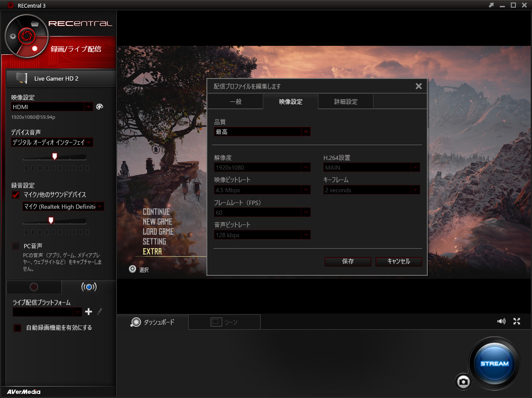Image resolution: width=532 pixels, height=398 pixels.
Task: Open the デバイス音声 audio dropdown
Action: [52, 143]
